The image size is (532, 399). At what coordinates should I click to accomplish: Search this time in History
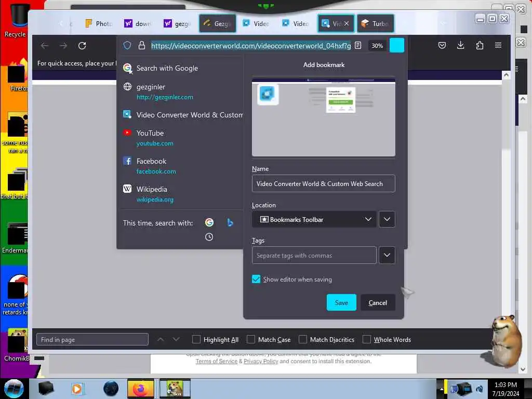209,237
